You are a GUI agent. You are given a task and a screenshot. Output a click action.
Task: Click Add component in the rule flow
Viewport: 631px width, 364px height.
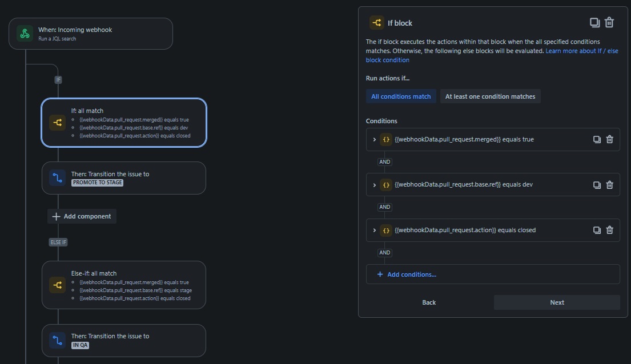[x=82, y=216]
